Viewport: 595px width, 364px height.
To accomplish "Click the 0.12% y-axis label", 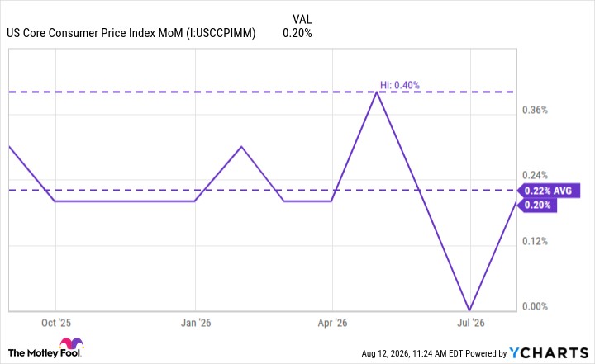I will (535, 242).
